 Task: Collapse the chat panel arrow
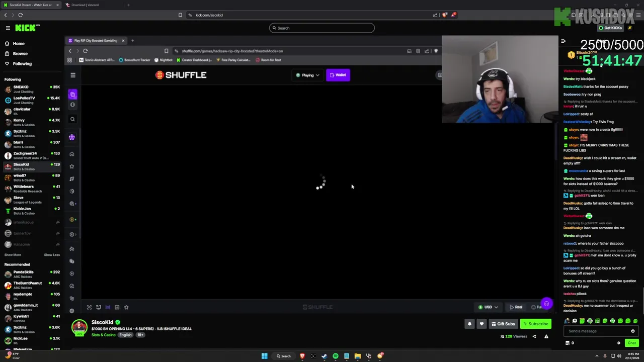563,41
